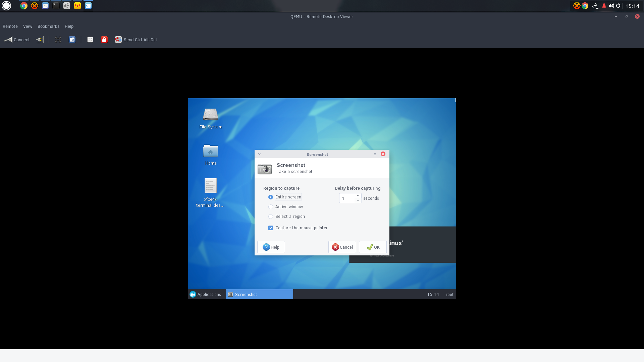Click the Chrome icon in system tray
Viewport: 644px width, 362px height.
pos(585,6)
